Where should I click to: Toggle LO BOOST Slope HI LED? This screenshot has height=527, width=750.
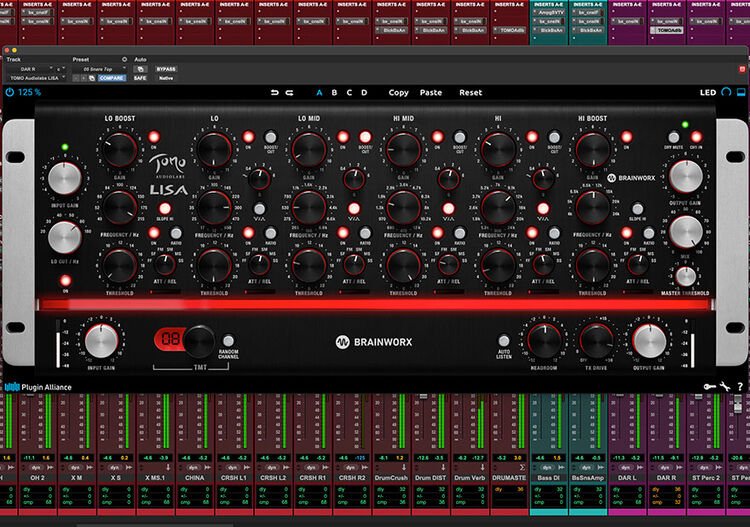(165, 209)
